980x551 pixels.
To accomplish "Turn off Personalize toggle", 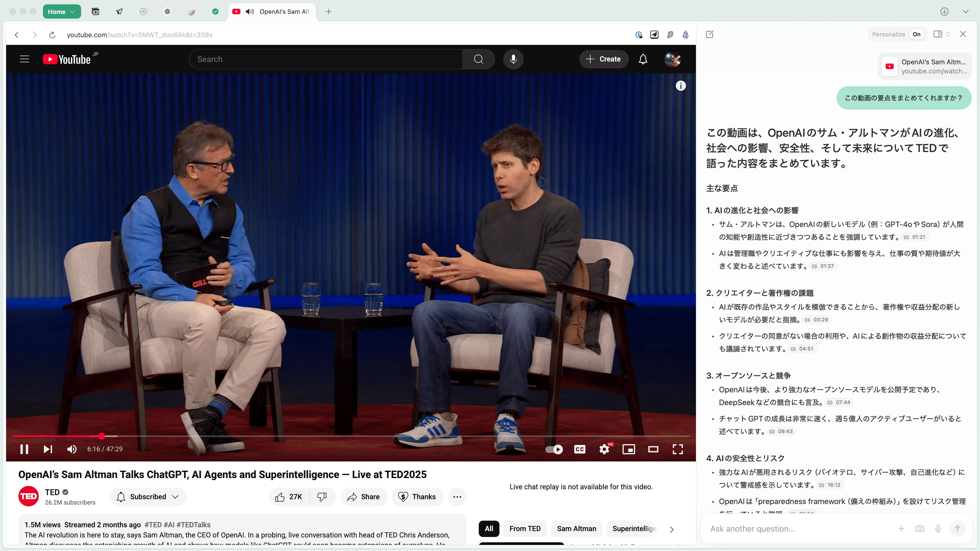I will click(916, 34).
